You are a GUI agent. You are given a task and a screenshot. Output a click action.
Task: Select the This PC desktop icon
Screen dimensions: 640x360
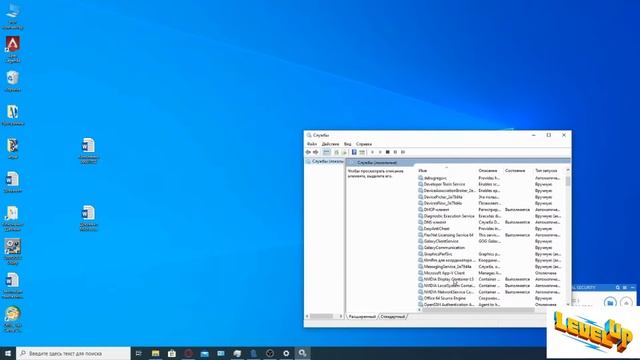click(x=13, y=17)
